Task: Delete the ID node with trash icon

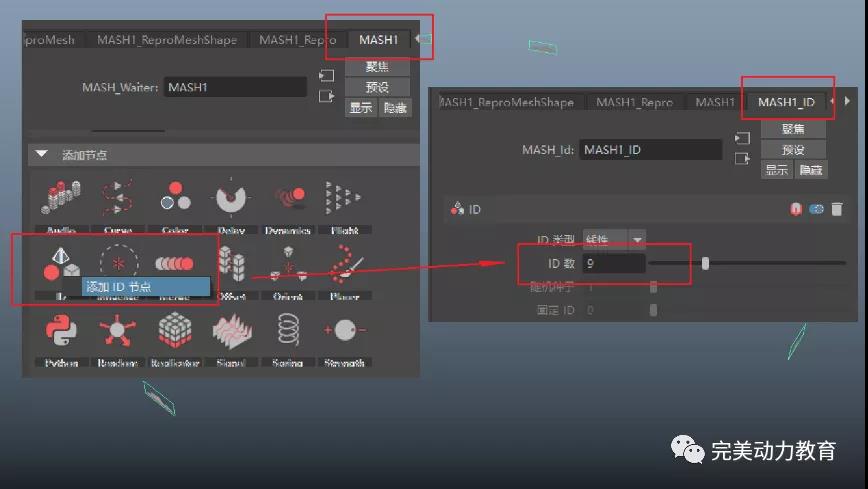Action: (x=837, y=209)
